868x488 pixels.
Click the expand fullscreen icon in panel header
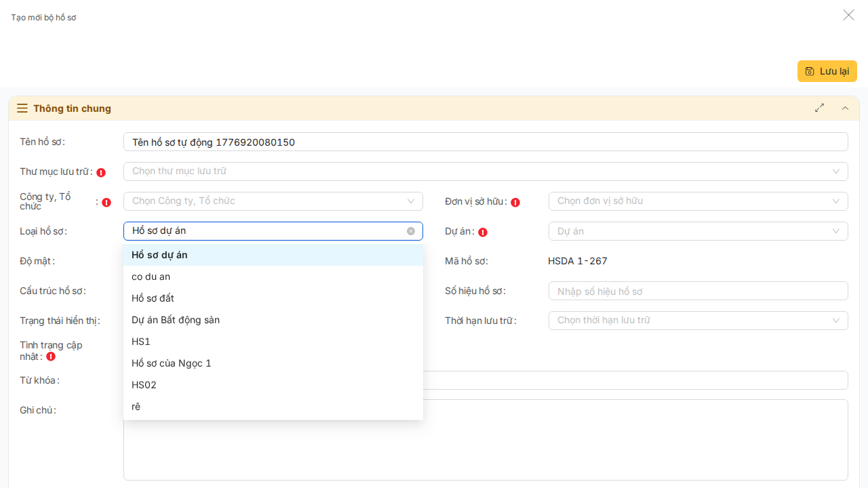(x=819, y=108)
